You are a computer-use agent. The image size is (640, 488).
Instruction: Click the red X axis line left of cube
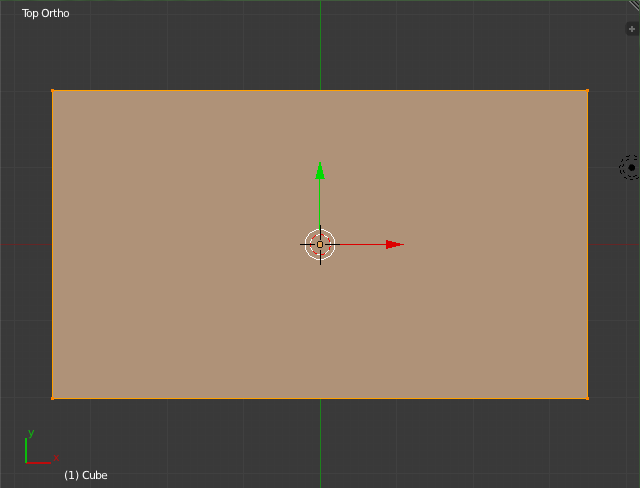point(25,244)
